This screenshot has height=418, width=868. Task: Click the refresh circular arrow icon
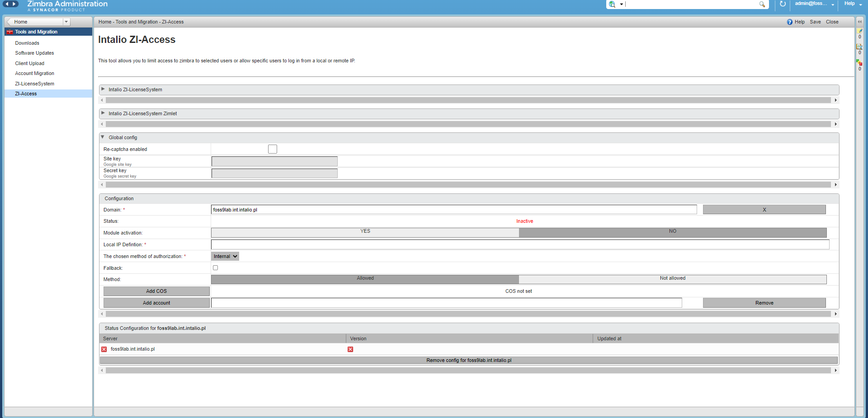click(783, 4)
